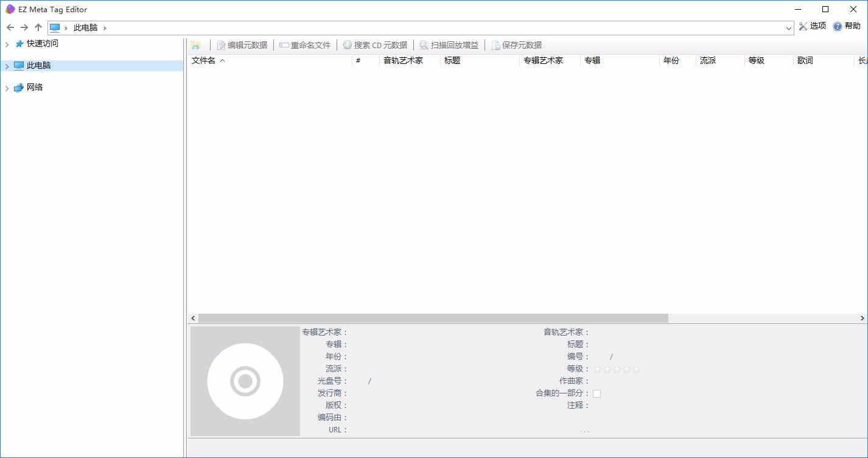Select 快速访问 in the folder tree

43,44
